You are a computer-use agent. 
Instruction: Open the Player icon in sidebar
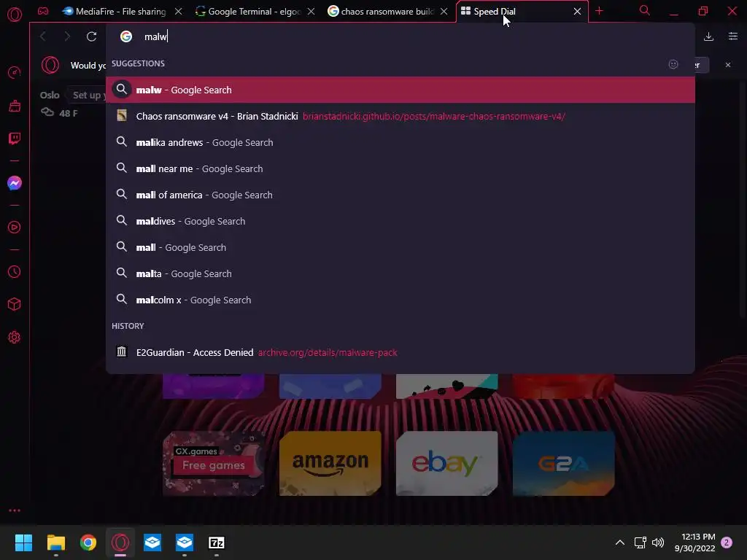pos(15,227)
